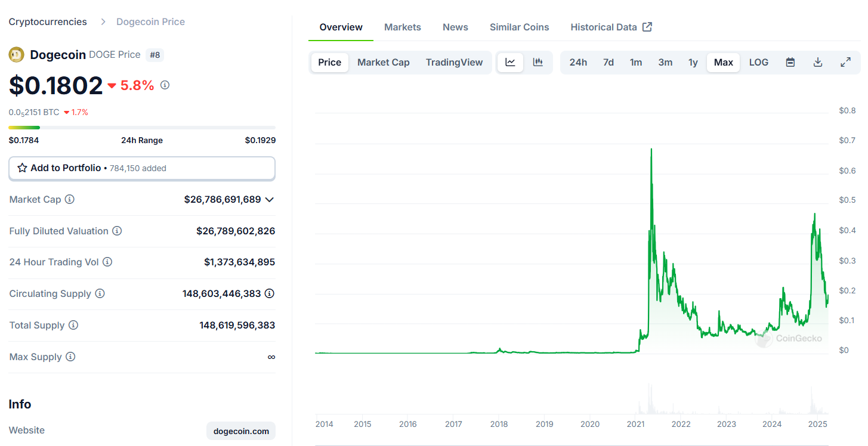The width and height of the screenshot is (868, 446).
Task: Go to Cryptocurrencies breadcrumb link
Action: 48,21
